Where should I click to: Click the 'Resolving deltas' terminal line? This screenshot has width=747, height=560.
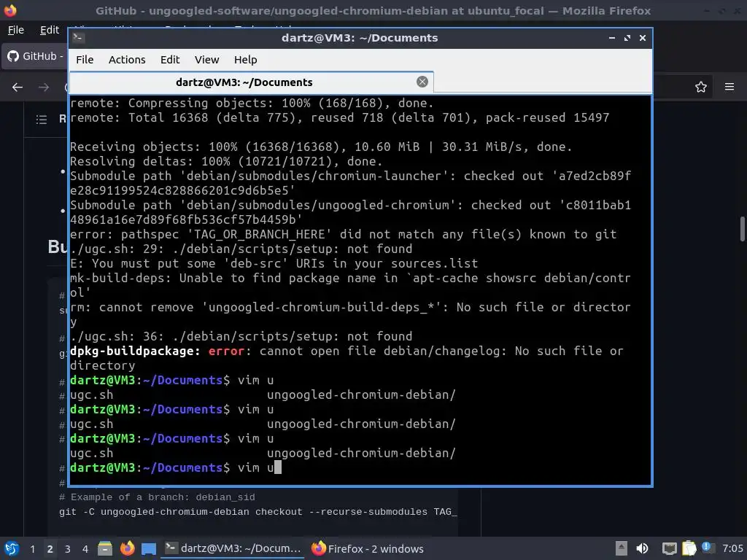click(x=226, y=161)
